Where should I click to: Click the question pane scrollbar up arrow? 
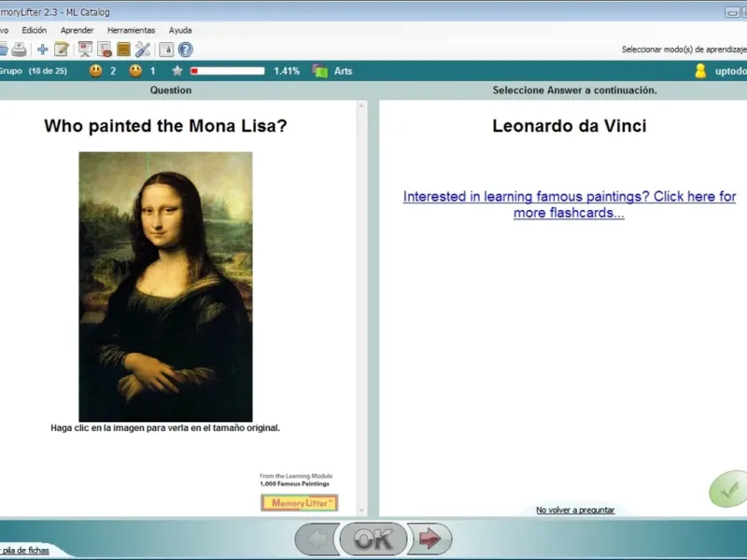pyautogui.click(x=361, y=105)
